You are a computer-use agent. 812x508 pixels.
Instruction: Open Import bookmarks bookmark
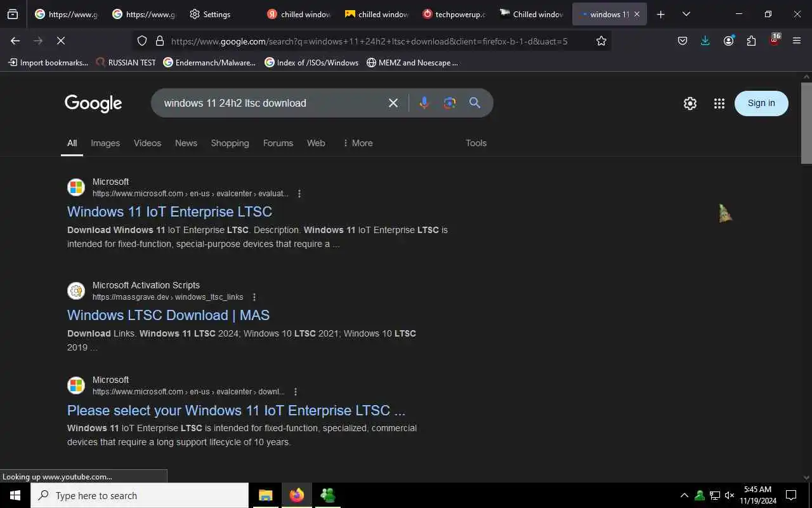[x=48, y=62]
